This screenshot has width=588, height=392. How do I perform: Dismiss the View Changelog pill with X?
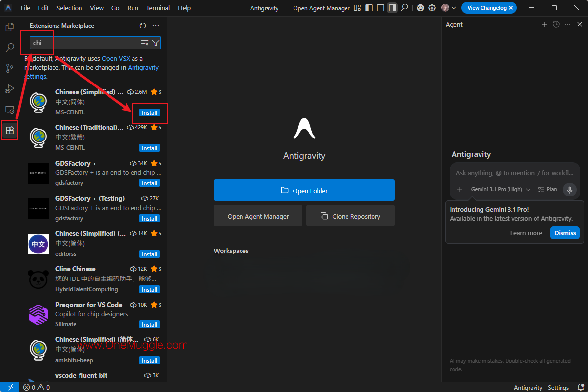tap(511, 8)
